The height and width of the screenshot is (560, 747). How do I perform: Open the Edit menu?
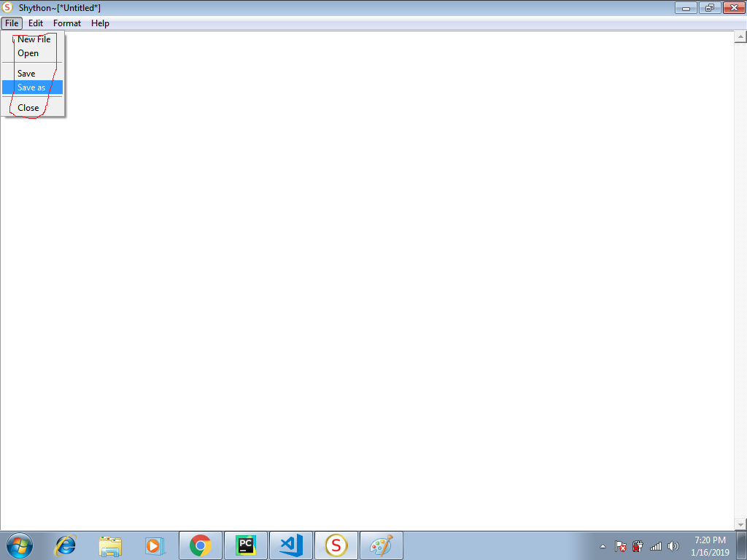[36, 23]
